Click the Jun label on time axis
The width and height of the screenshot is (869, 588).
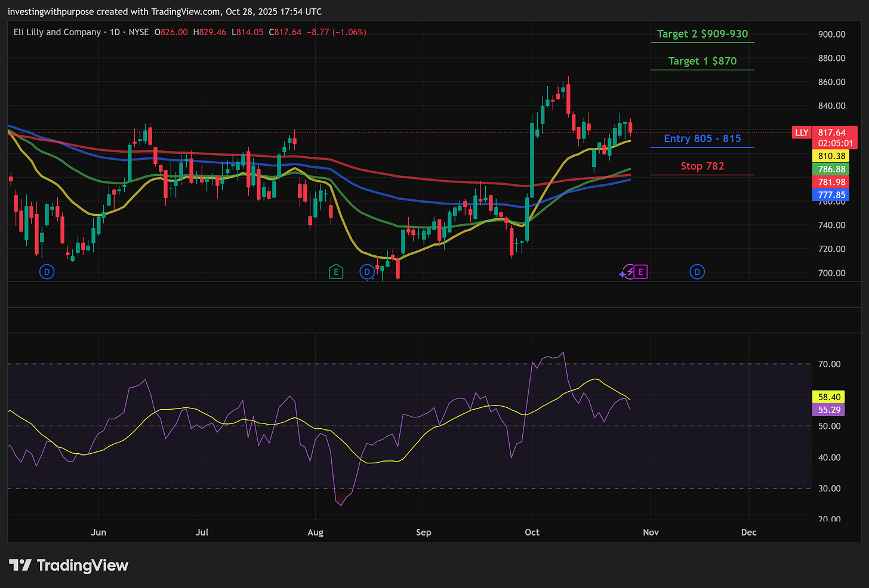click(x=98, y=532)
